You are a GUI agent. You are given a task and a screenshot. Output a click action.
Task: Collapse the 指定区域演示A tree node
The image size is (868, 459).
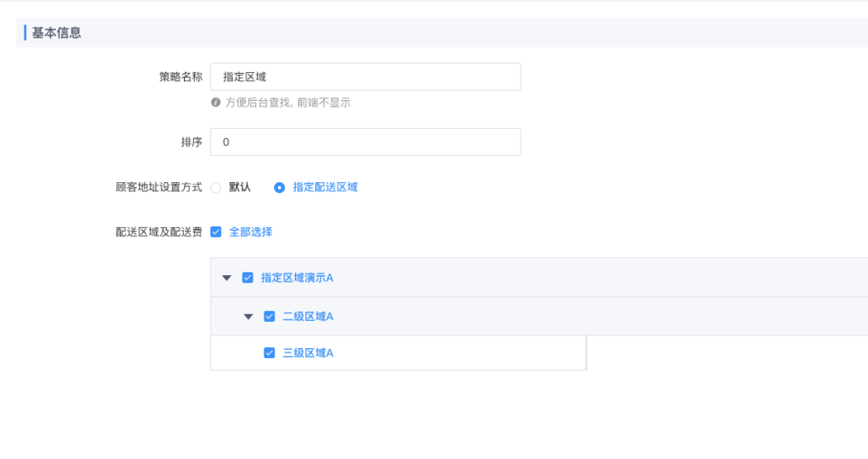226,278
